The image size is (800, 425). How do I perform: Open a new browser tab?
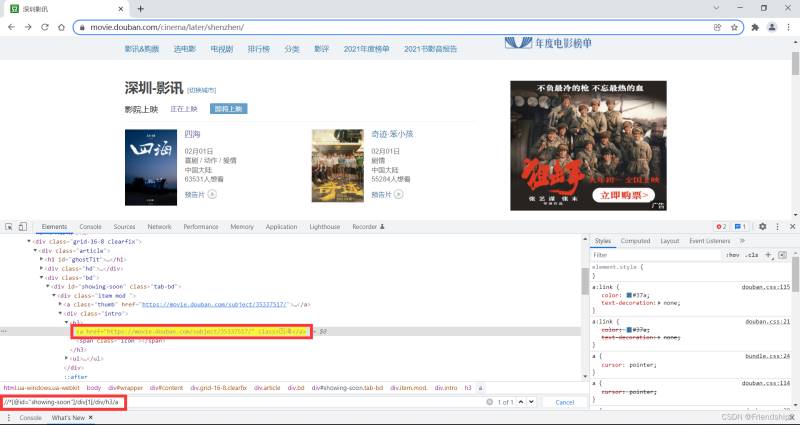click(141, 9)
